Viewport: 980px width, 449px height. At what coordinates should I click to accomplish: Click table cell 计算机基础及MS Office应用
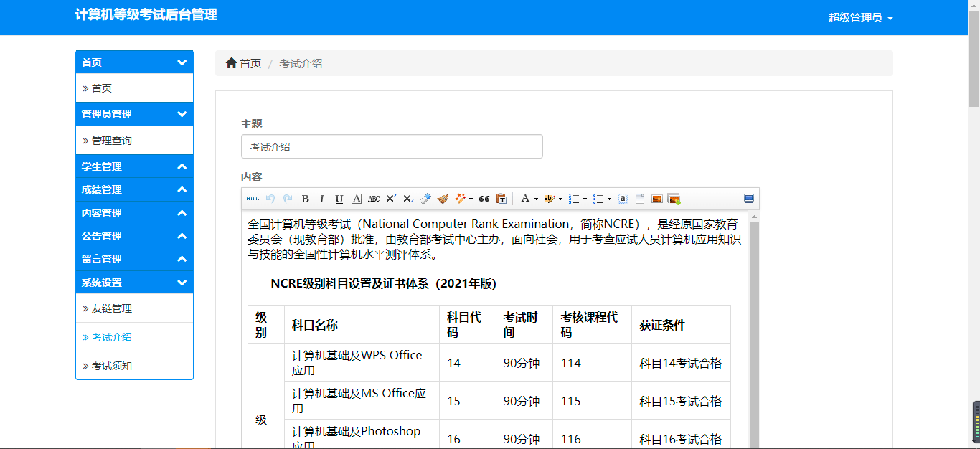point(362,400)
